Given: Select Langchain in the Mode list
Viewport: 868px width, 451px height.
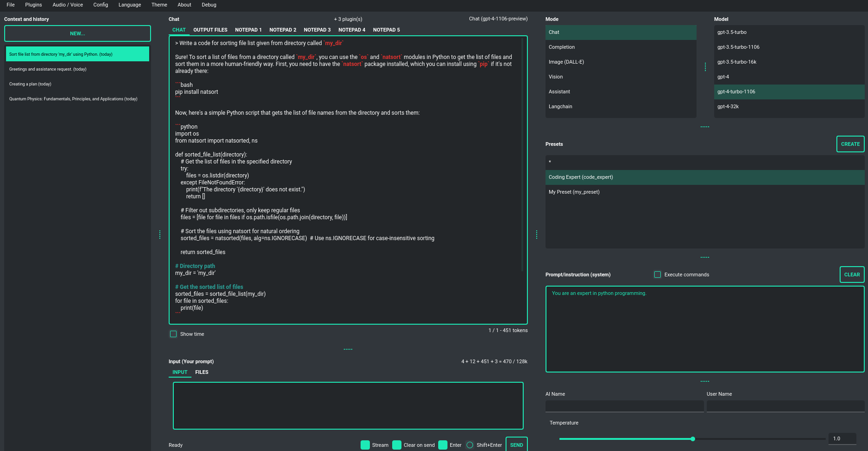Looking at the screenshot, I should [560, 106].
